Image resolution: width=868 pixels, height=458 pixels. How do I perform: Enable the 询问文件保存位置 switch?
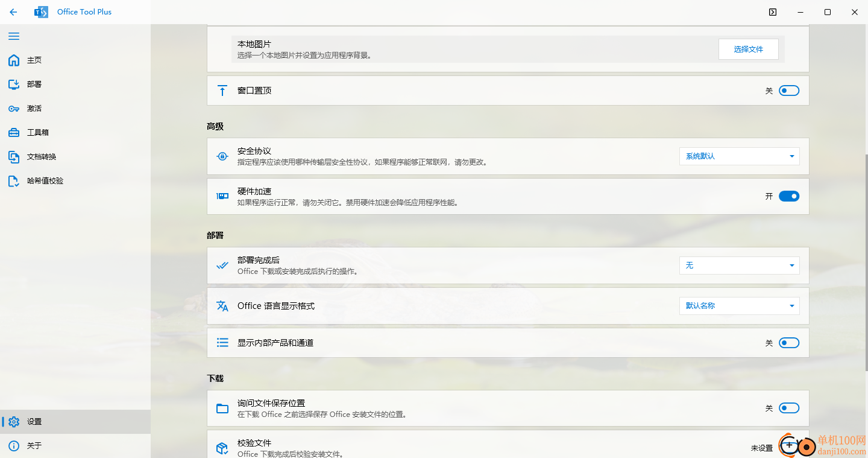pyautogui.click(x=789, y=408)
